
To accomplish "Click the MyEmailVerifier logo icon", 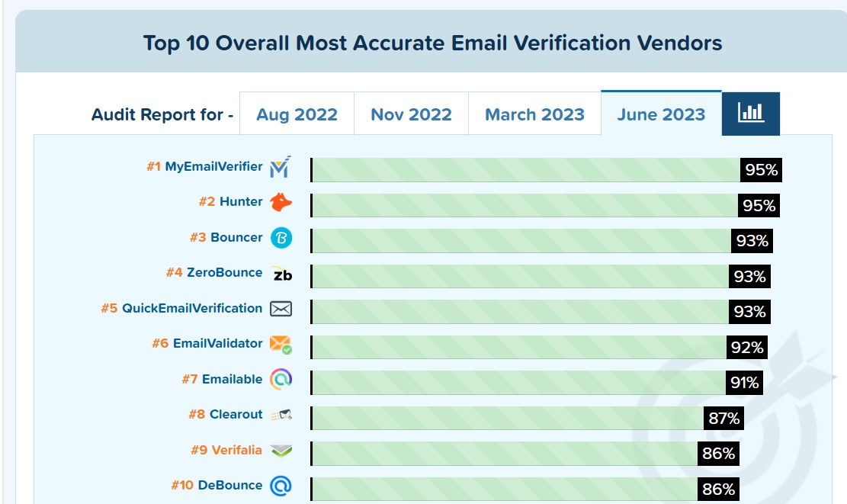I will [280, 167].
